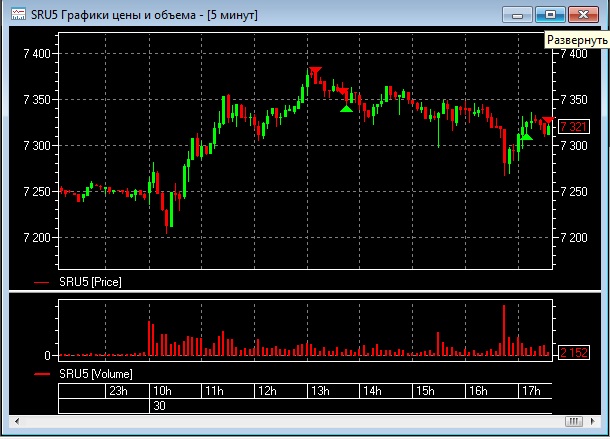Click the left axis label 7 300
This screenshot has height=439, width=610.
pyautogui.click(x=37, y=146)
